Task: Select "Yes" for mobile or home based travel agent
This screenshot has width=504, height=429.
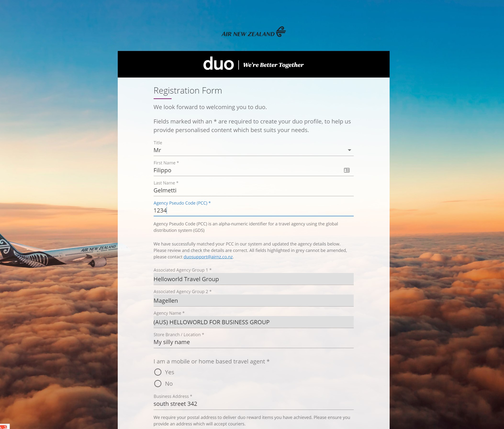Action: coord(158,372)
